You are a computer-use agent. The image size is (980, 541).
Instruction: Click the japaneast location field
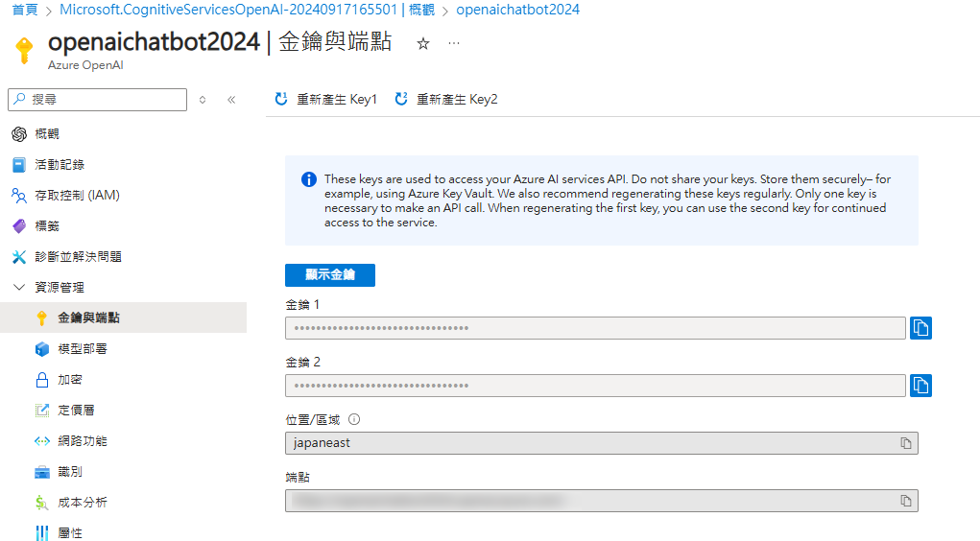point(601,443)
